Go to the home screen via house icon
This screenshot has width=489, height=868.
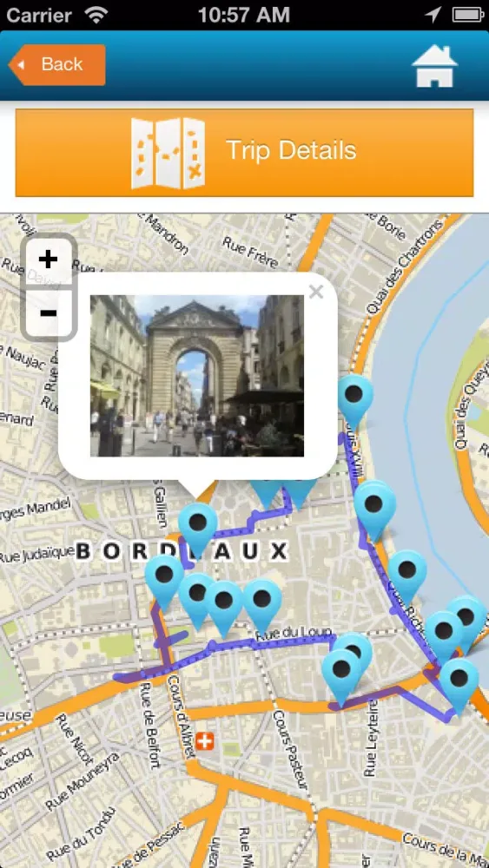435,66
